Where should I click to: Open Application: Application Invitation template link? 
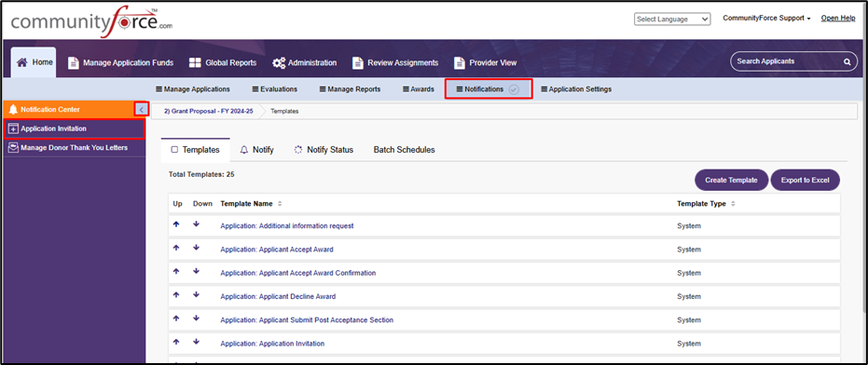[x=272, y=344]
